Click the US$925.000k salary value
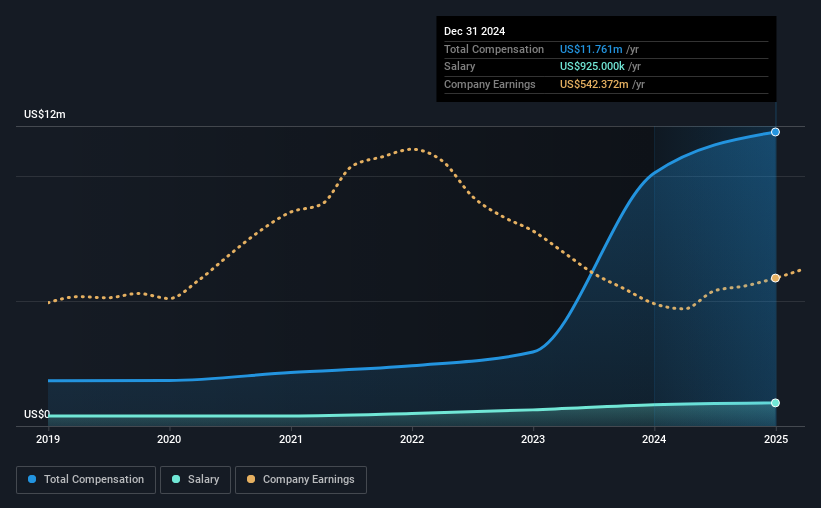Viewport: 821px width, 508px height. coord(592,67)
